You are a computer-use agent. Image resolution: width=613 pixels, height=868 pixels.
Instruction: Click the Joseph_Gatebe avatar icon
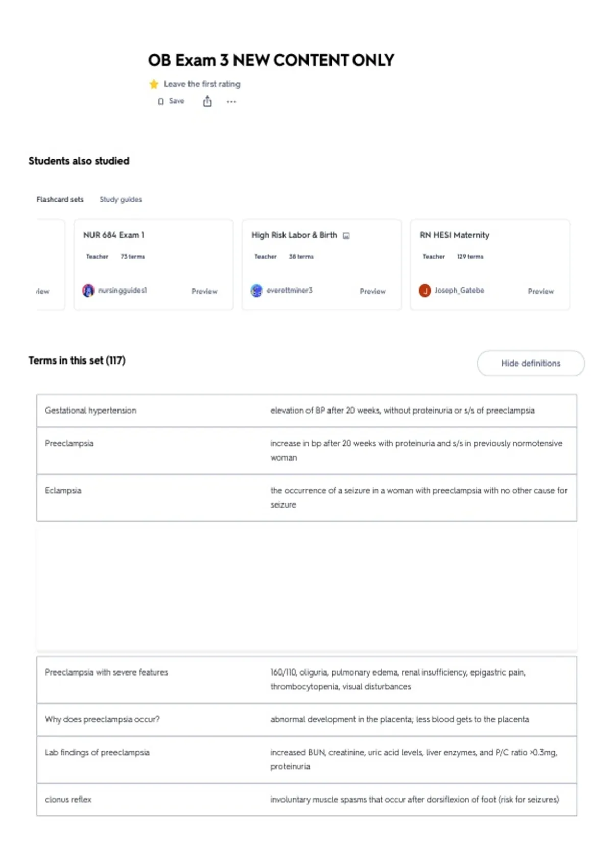pos(425,291)
